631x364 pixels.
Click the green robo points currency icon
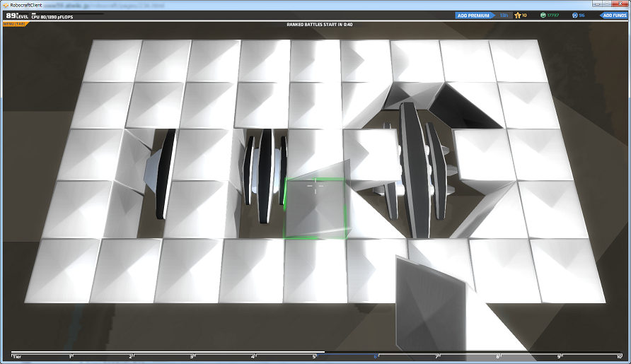point(543,16)
